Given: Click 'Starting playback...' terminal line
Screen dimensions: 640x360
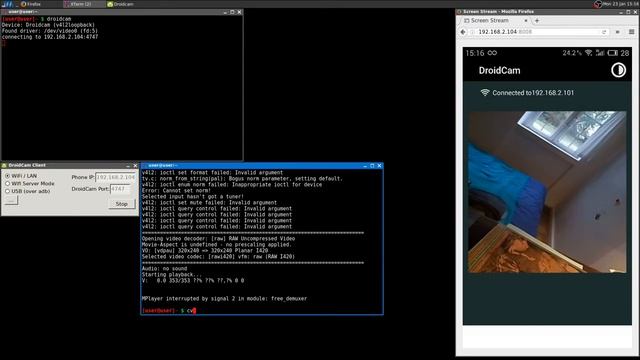Looking at the screenshot, I should pos(172,275).
